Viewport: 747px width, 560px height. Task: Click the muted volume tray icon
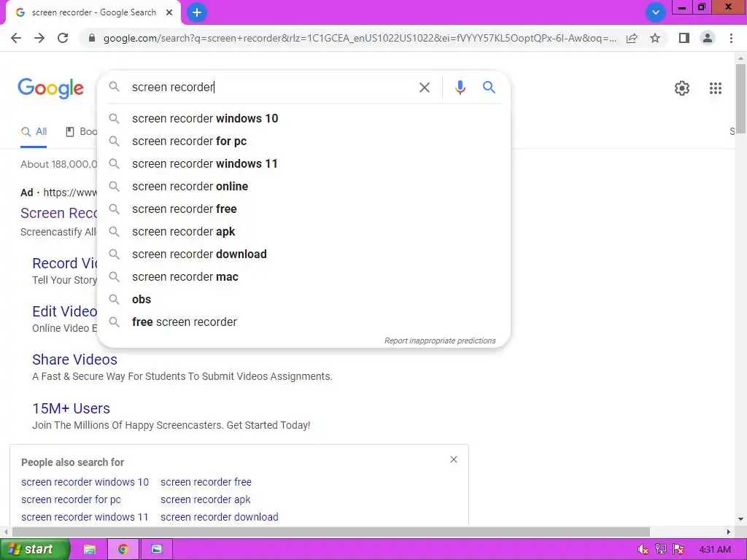(x=643, y=550)
